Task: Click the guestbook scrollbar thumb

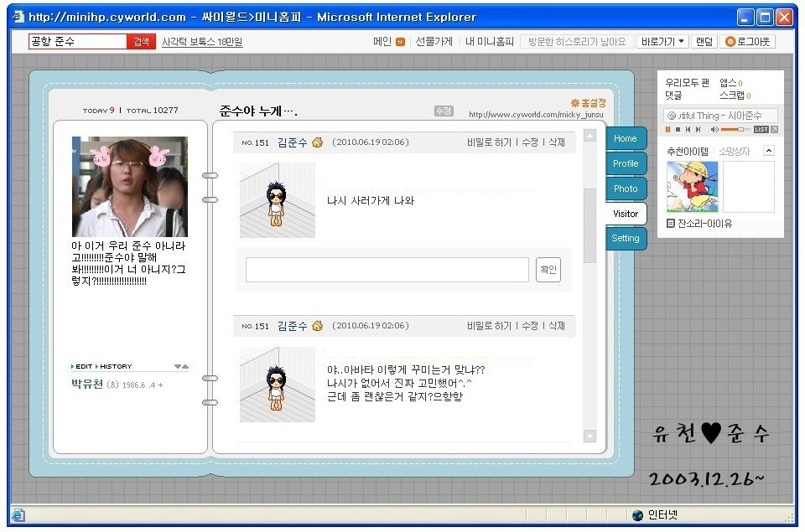Action: pos(589,225)
